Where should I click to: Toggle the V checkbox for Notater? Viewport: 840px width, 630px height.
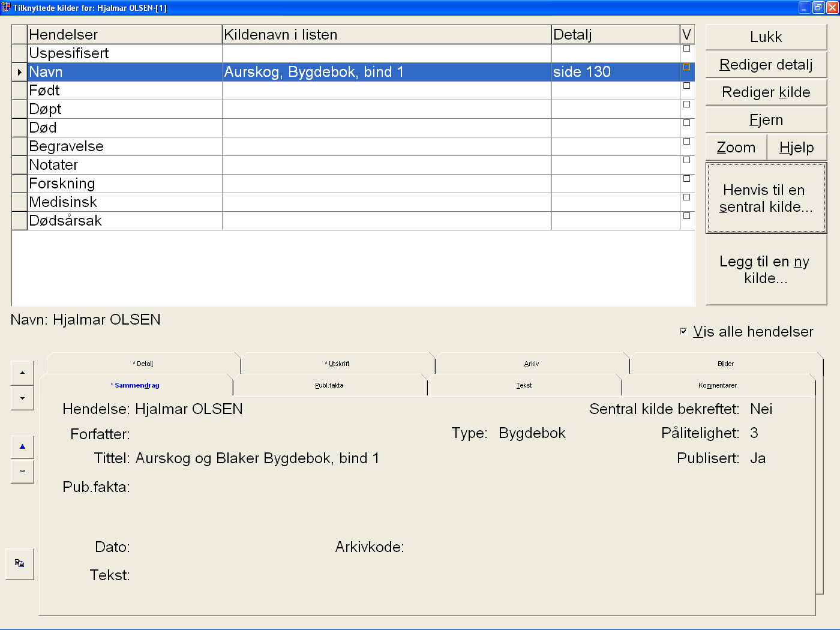(687, 160)
